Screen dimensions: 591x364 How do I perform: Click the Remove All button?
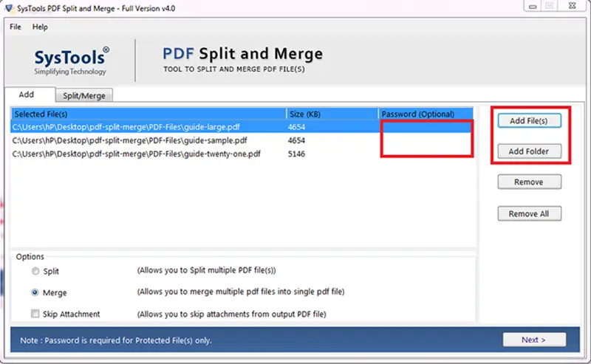[x=529, y=213]
